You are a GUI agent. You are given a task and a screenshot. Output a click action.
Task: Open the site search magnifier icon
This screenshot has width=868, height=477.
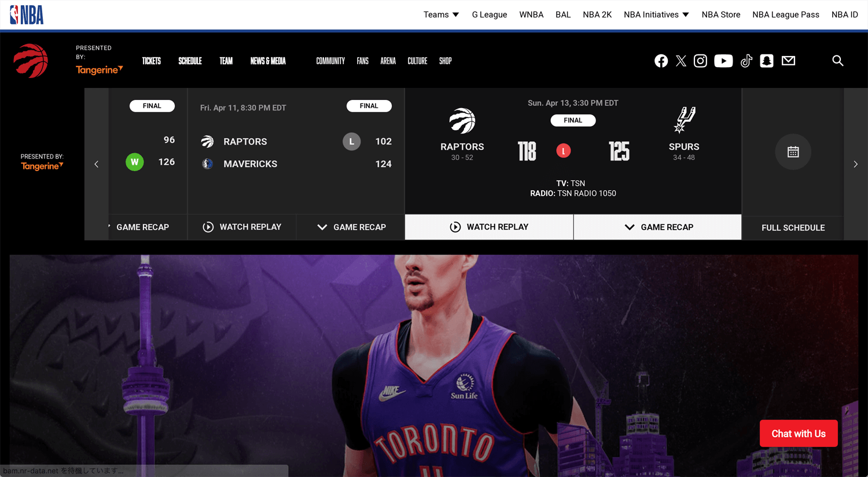tap(837, 61)
